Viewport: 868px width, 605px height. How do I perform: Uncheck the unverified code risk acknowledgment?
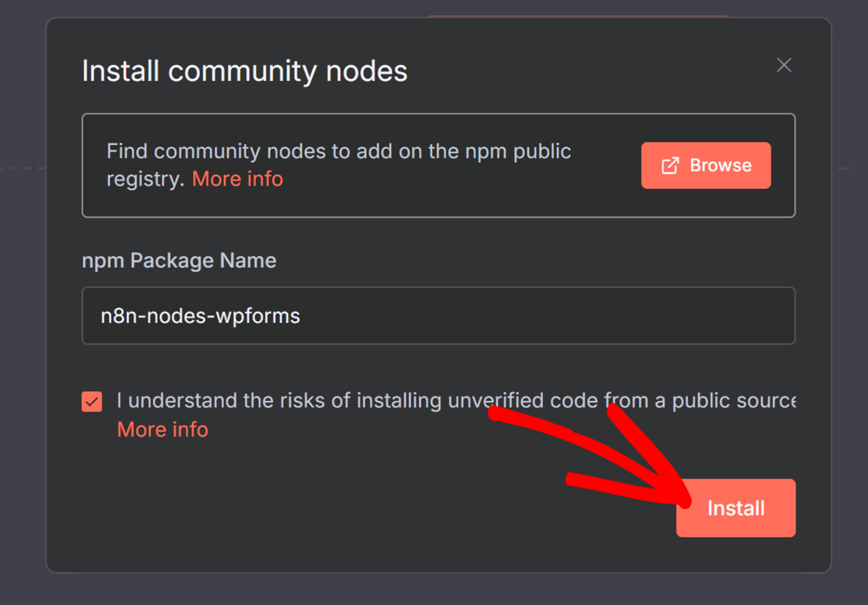(92, 401)
